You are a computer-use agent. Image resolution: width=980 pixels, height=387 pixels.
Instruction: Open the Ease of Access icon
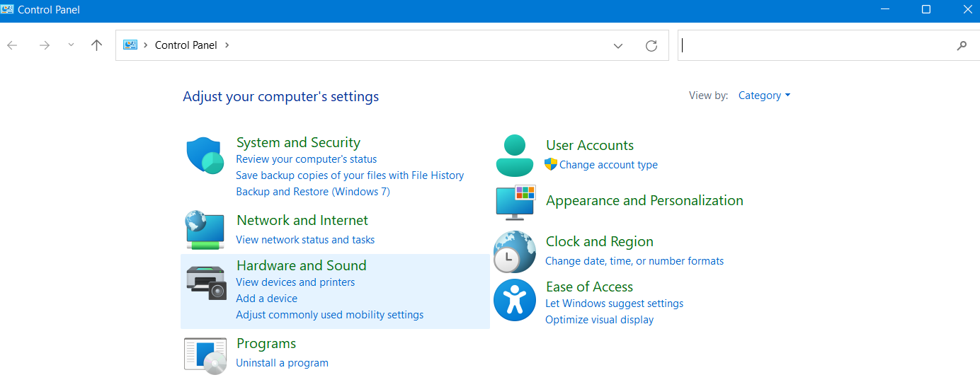tap(515, 300)
